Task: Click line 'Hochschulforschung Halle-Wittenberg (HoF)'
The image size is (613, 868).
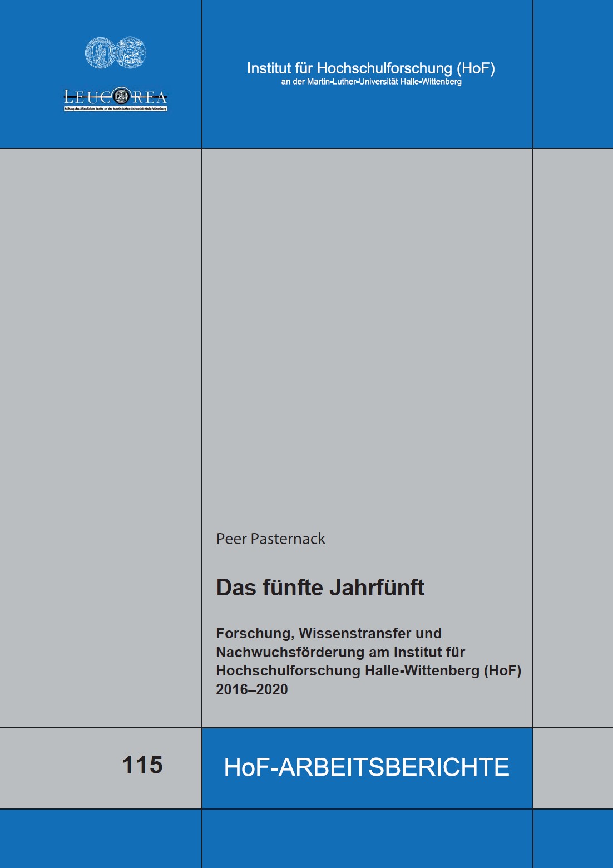Action: [369, 670]
